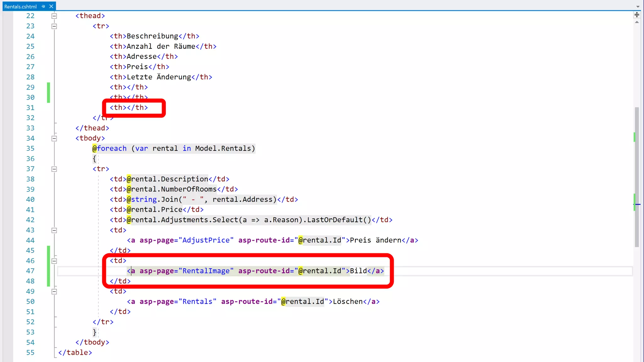Collapse the tbody block on line 34
The image size is (644, 362).
[54, 138]
